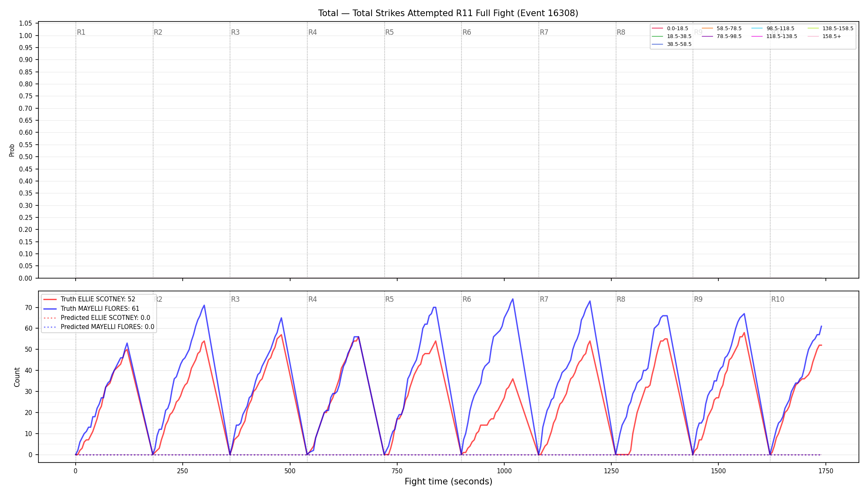The height and width of the screenshot is (496, 868).
Task: Click the R6 round label in the Count chart
Action: coord(467,299)
